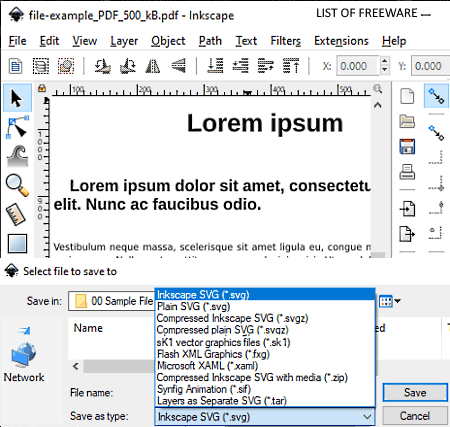This screenshot has height=427, width=450.
Task: Click Import icon in commands bar
Action: (407, 209)
